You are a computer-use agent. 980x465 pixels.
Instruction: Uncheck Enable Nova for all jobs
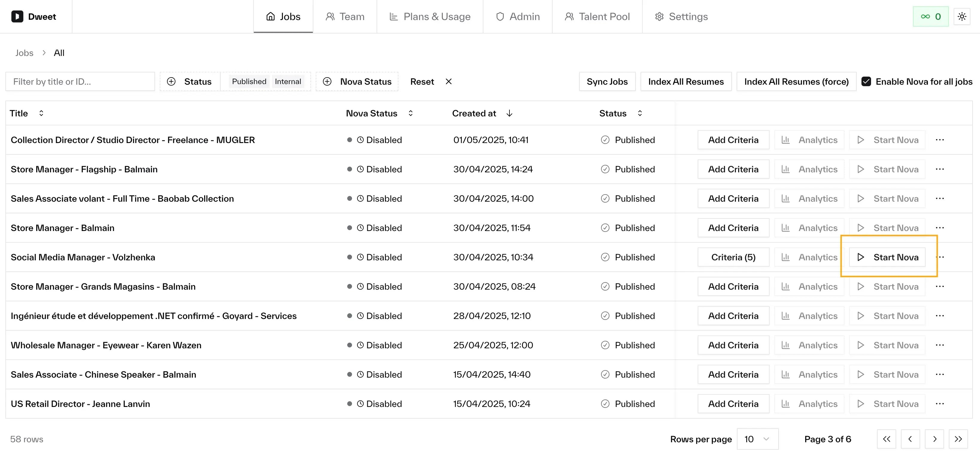866,81
